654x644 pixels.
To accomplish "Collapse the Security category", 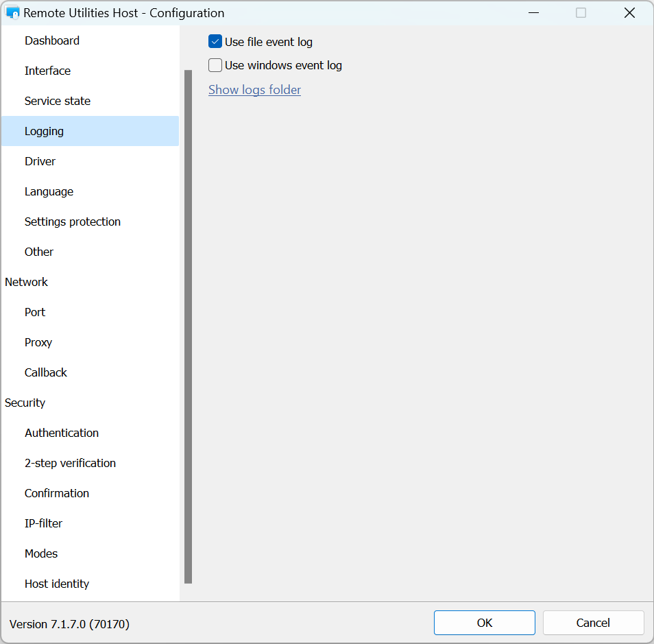I will point(25,403).
